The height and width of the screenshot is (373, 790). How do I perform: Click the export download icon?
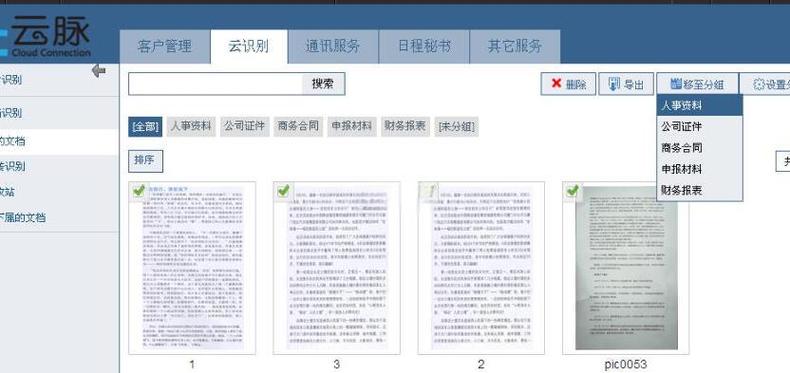pos(614,84)
